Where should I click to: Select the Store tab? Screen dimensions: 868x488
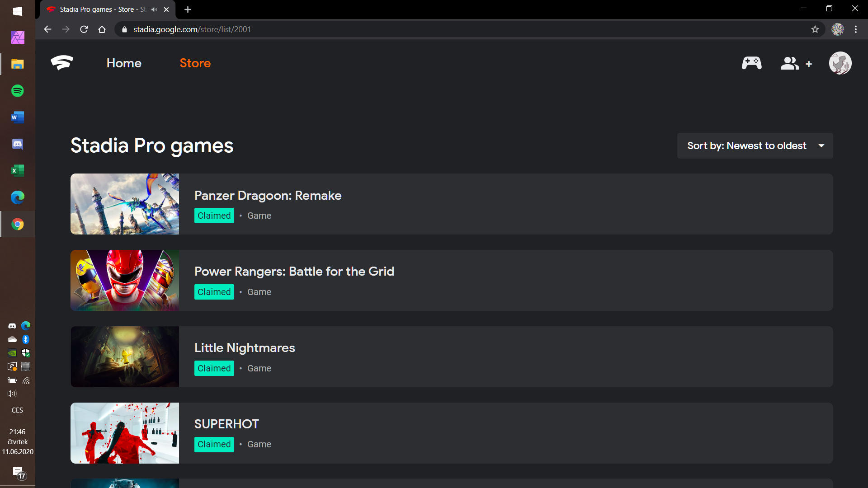195,63
